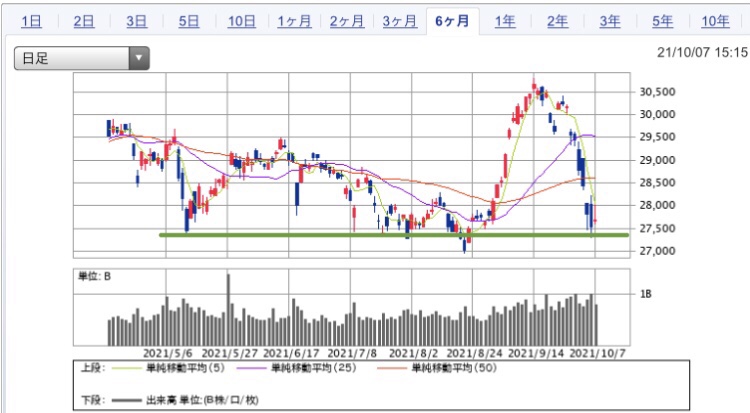The width and height of the screenshot is (750, 413).
Task: Select the 2日 time range tab
Action: pos(84,22)
